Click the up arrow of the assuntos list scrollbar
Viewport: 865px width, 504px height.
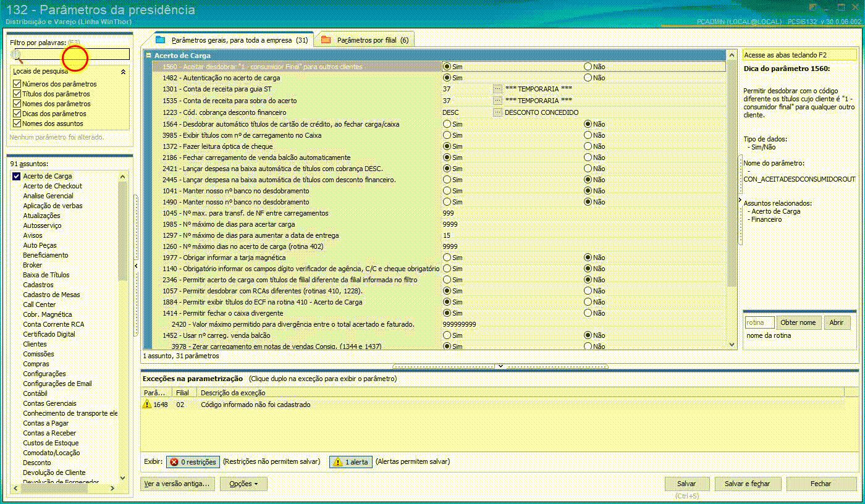pyautogui.click(x=122, y=177)
